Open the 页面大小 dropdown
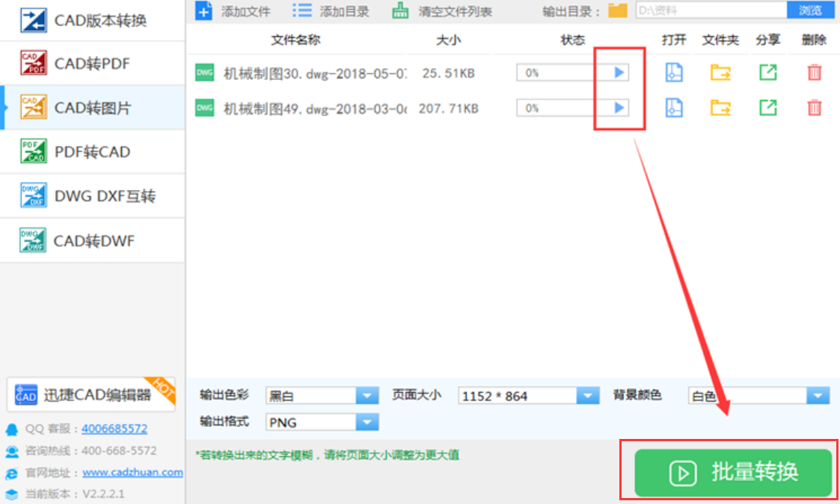 point(528,396)
